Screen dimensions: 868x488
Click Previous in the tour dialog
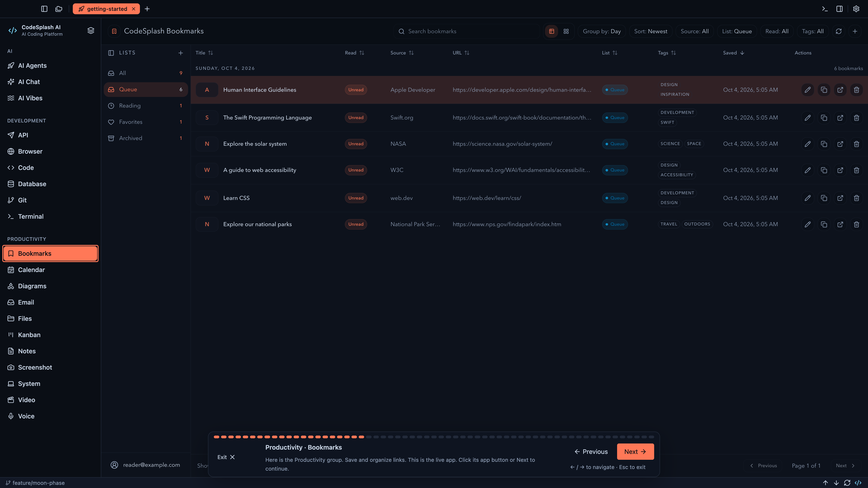[591, 452]
